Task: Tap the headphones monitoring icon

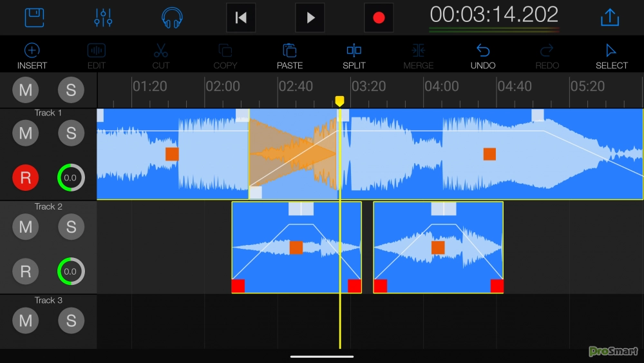Action: (x=172, y=17)
